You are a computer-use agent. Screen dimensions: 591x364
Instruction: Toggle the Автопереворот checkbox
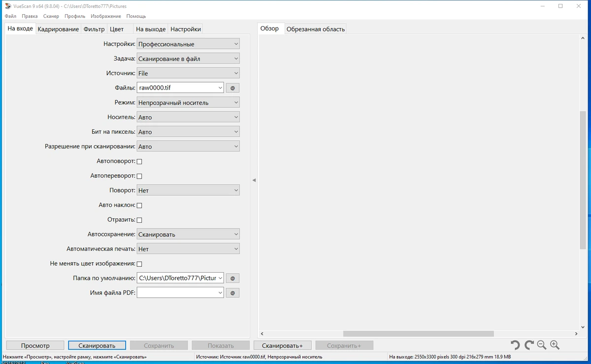click(139, 176)
